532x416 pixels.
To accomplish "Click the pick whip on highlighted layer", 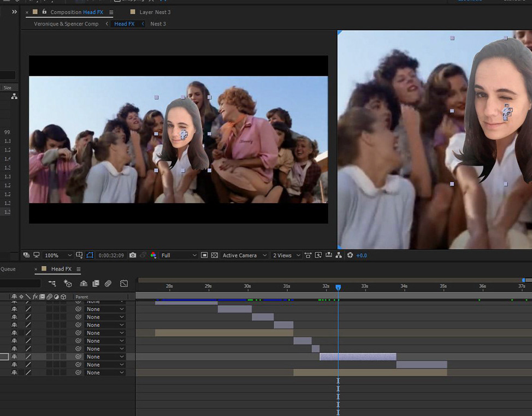I will 78,356.
